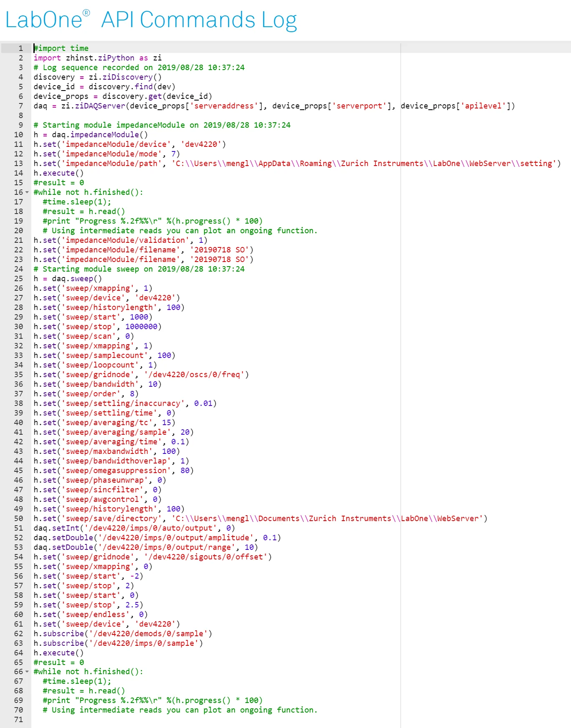Click the 'sweep/omegasuppression' line
Screen dimensions: 571x728
coord(114,471)
